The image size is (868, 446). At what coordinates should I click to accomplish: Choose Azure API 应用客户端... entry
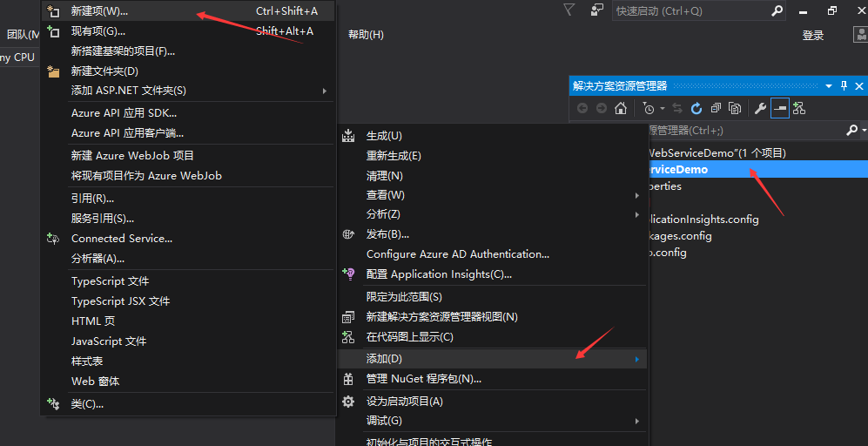(188, 133)
